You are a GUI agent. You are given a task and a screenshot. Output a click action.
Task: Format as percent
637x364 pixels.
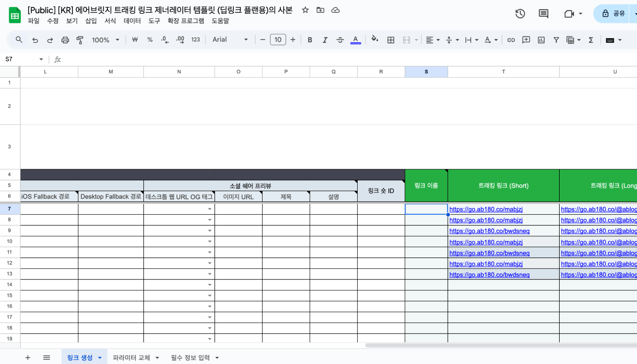150,40
